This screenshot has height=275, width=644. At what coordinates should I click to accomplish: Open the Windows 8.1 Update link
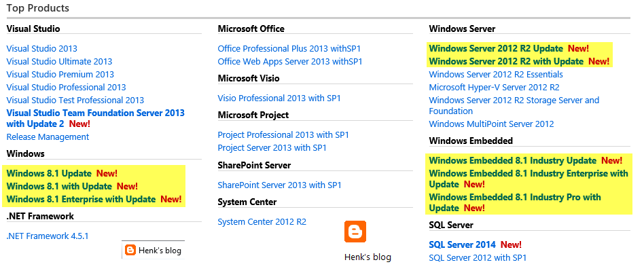pyautogui.click(x=49, y=173)
